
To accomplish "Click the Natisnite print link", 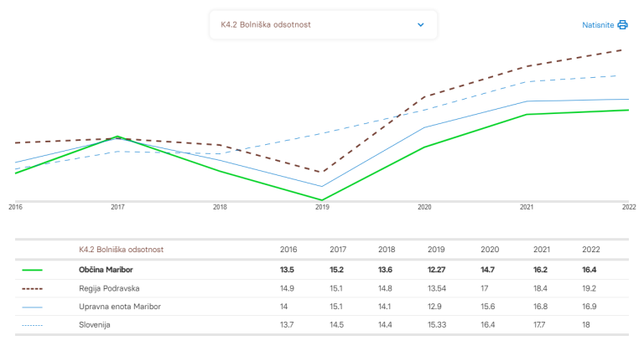I will pos(599,25).
